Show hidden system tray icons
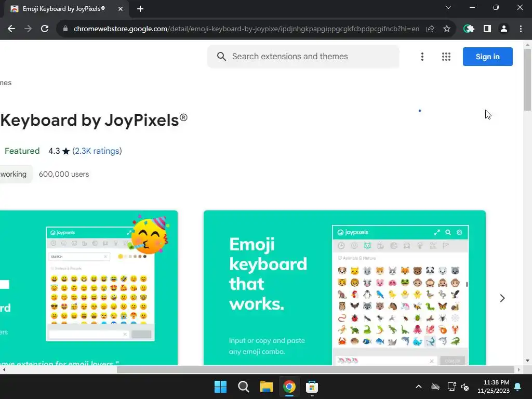 419,387
